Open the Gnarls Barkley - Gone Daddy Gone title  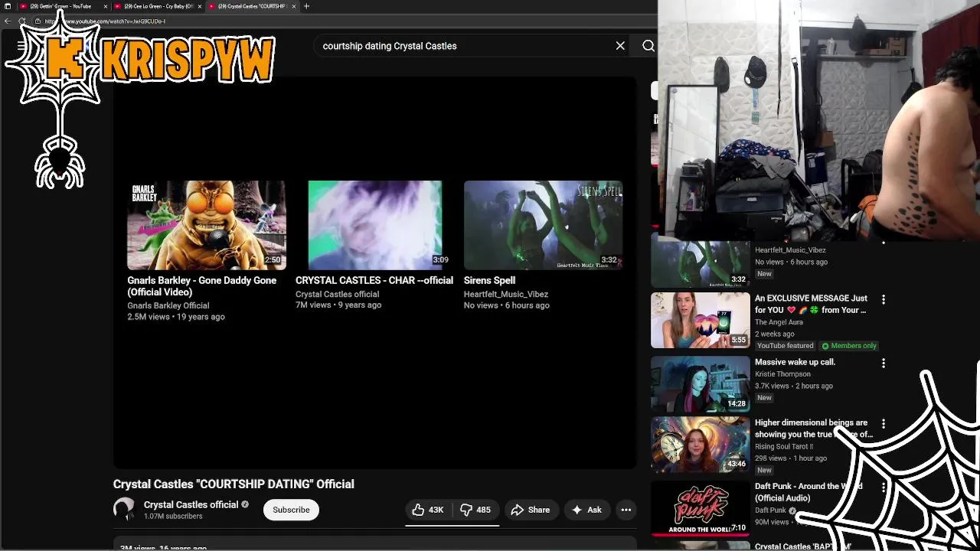coord(202,286)
